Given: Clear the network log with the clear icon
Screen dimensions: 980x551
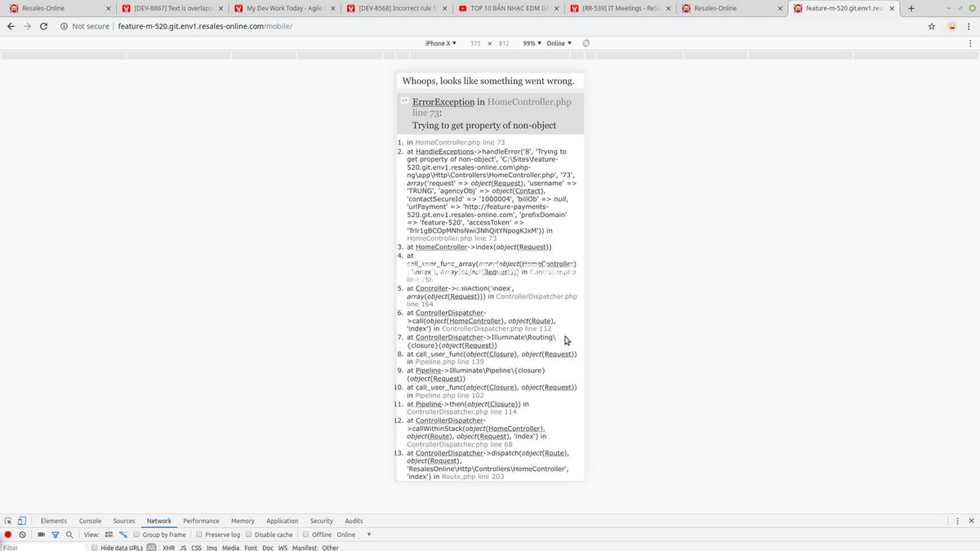Looking at the screenshot, I should point(23,535).
